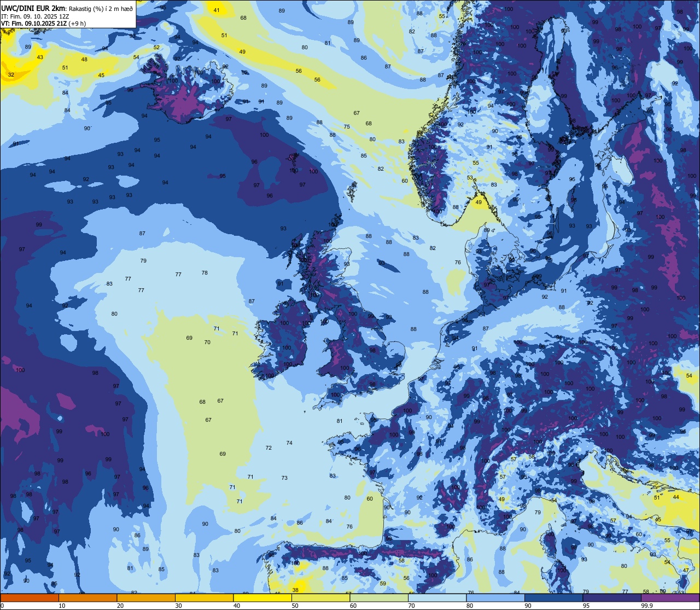
Task: Click the humidity value '75' on the map
Action: click(x=347, y=126)
